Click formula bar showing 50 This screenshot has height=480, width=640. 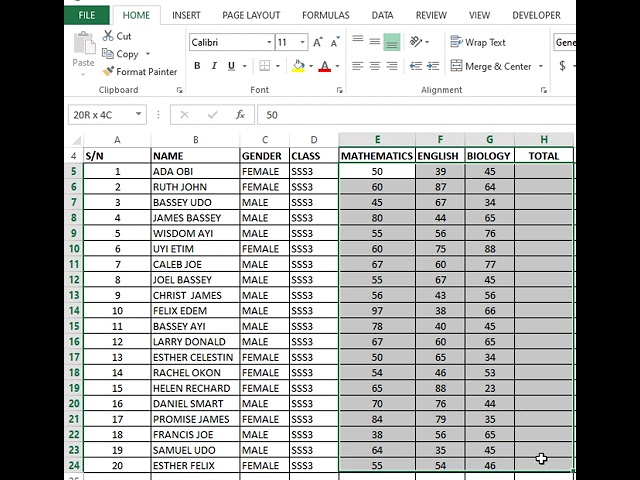pyautogui.click(x=416, y=115)
